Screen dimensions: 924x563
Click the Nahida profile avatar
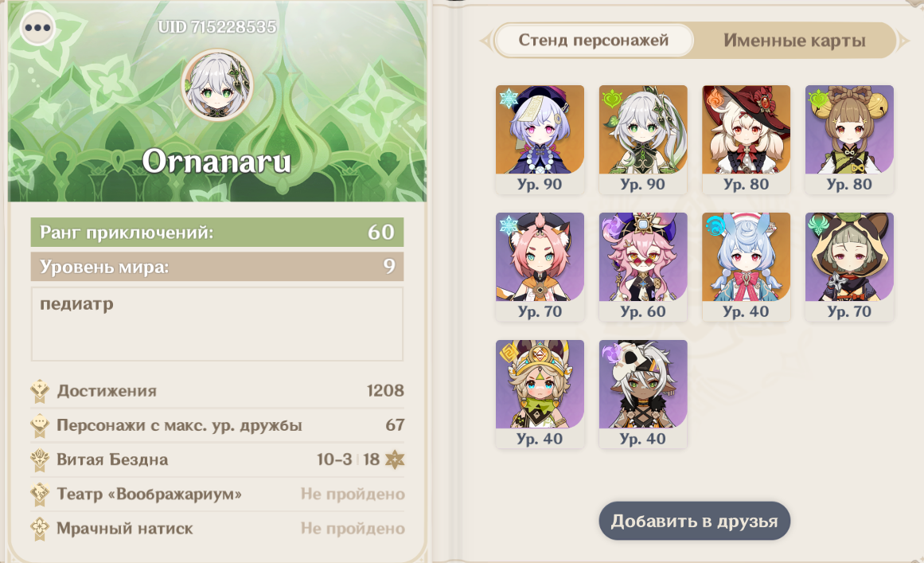pyautogui.click(x=216, y=85)
